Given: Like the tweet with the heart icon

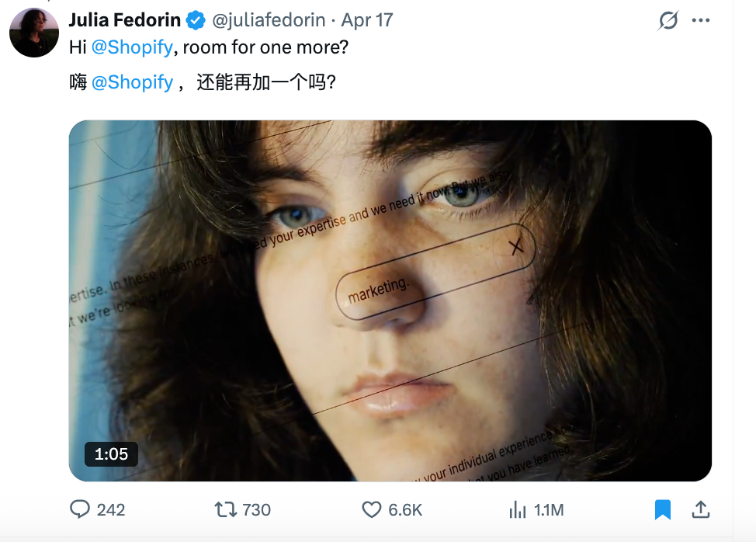Looking at the screenshot, I should (372, 509).
